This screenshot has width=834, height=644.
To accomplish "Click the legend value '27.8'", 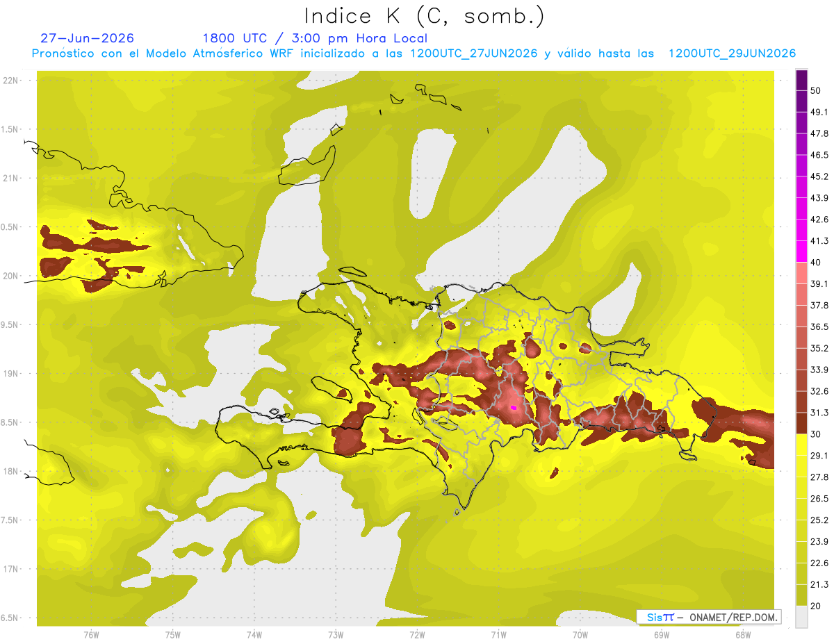I will 819,477.
